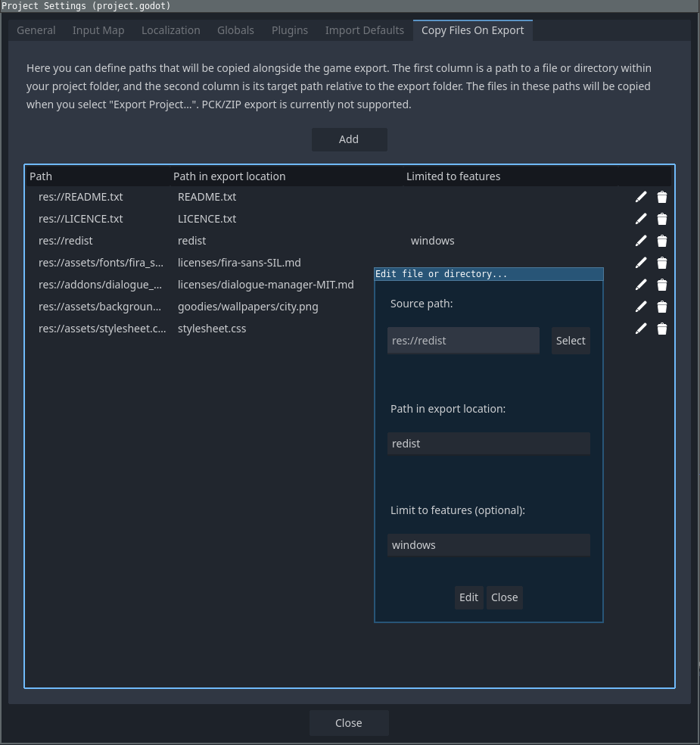Switch to the Input Map tab

pyautogui.click(x=98, y=30)
